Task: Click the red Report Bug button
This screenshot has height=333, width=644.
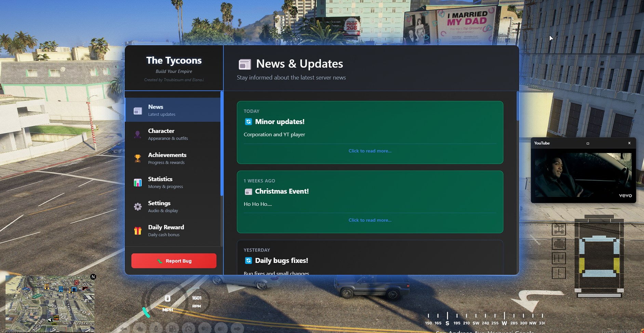Action: (x=174, y=261)
